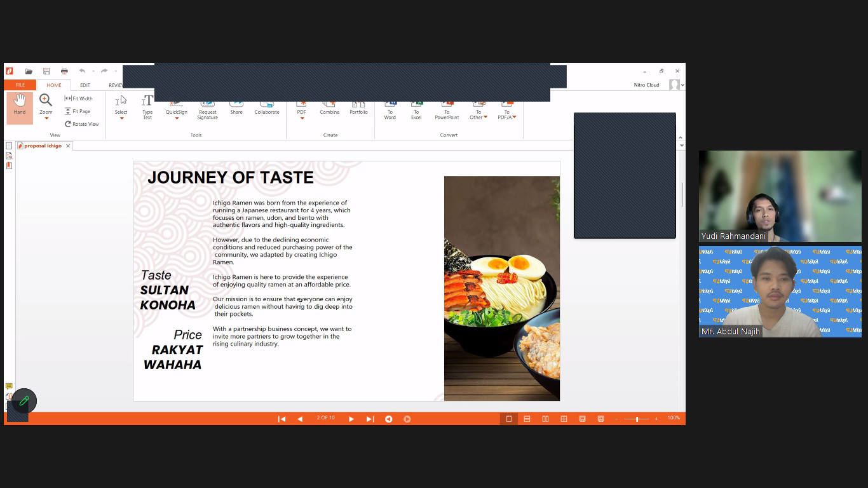
Task: Choose Fit Width view option
Action: (78, 98)
